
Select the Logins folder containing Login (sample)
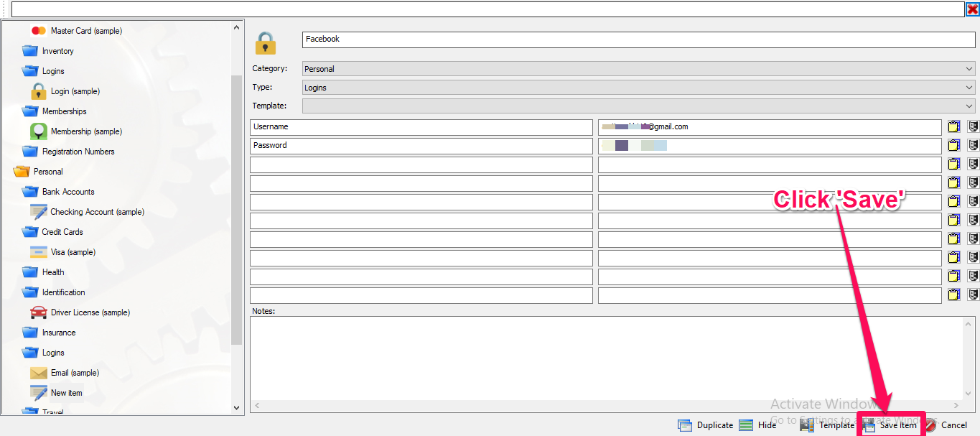tap(43, 71)
